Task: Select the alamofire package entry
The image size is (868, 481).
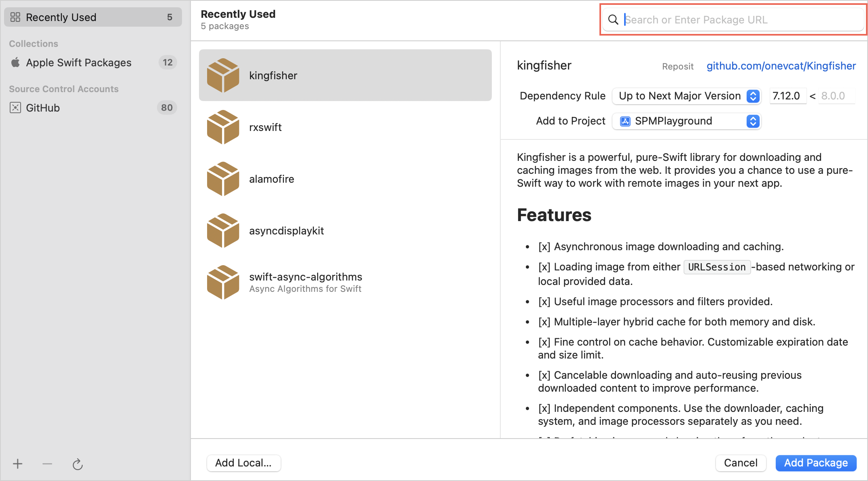Action: point(271,179)
